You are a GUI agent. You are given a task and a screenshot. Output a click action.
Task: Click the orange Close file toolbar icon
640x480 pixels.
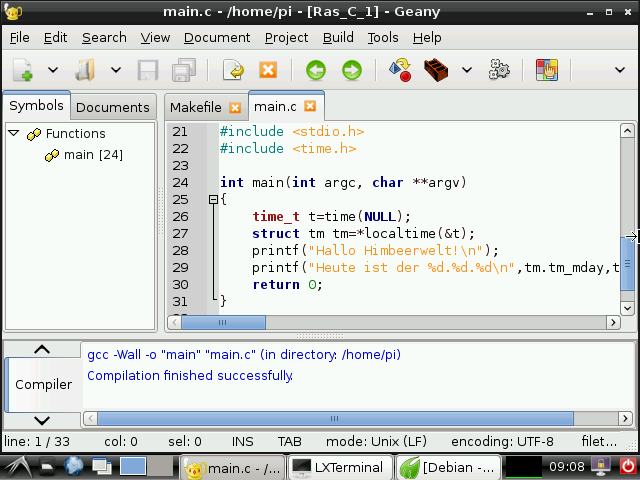point(267,70)
